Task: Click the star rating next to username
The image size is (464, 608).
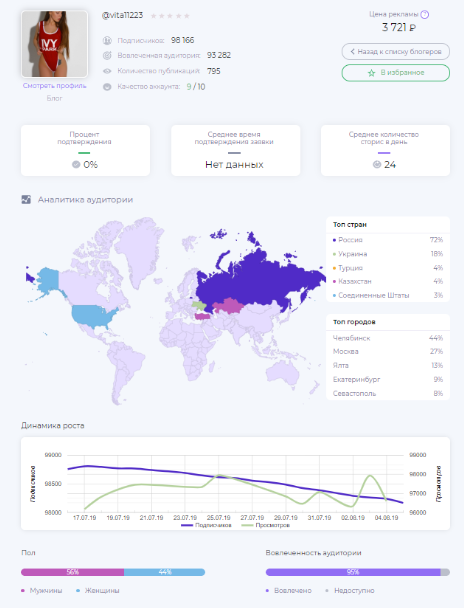Action: [170, 16]
